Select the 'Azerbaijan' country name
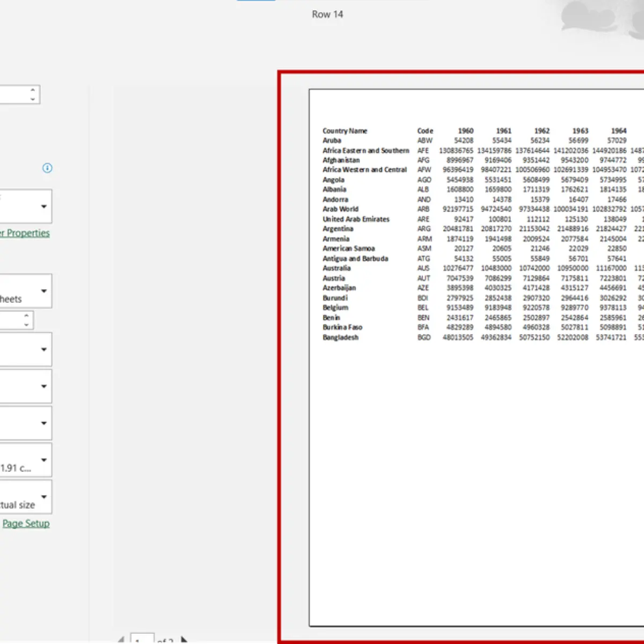This screenshot has width=644, height=644. point(339,288)
